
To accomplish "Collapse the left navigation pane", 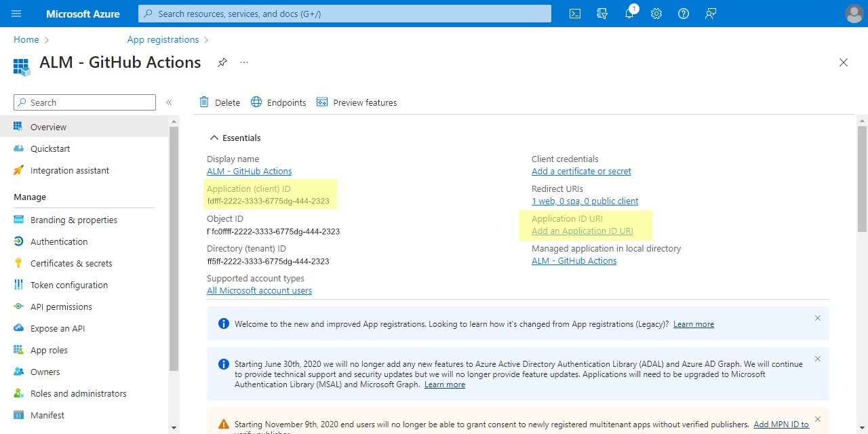I will [168, 102].
